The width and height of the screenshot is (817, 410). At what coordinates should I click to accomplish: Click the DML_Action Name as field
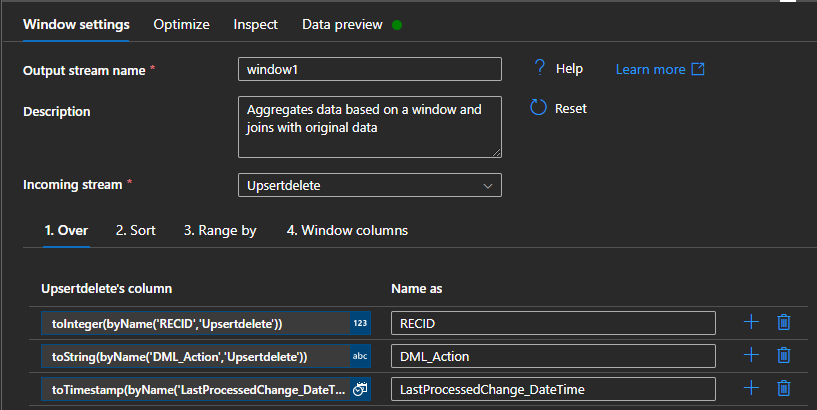point(553,356)
